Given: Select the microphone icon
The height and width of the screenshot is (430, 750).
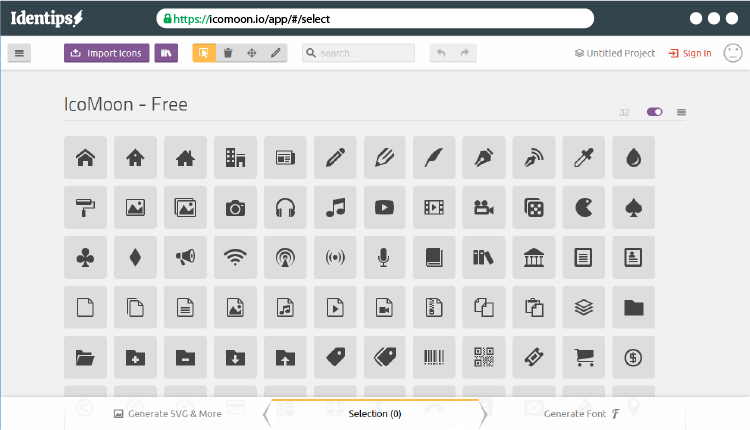Looking at the screenshot, I should (x=385, y=257).
